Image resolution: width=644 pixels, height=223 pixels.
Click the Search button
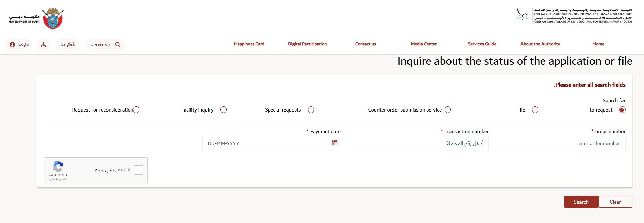coord(581,202)
